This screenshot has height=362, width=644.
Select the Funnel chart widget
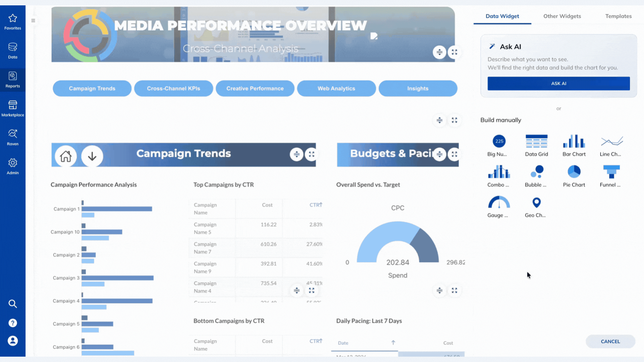click(x=611, y=172)
